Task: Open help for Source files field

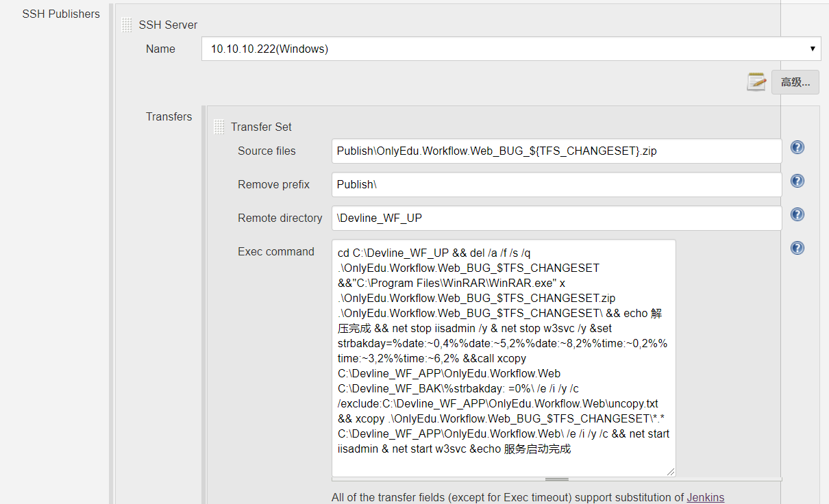Action: [x=797, y=147]
